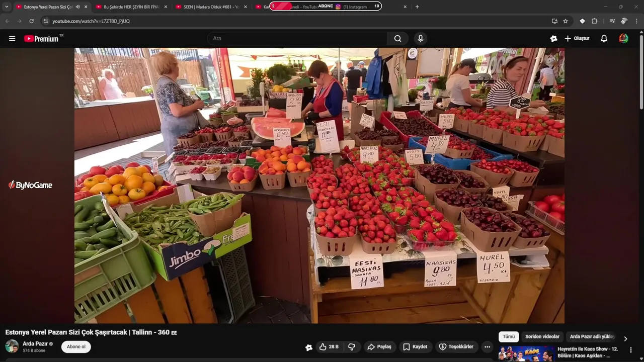This screenshot has width=644, height=362.
Task: Start voice search with the microphone
Action: coord(421,39)
